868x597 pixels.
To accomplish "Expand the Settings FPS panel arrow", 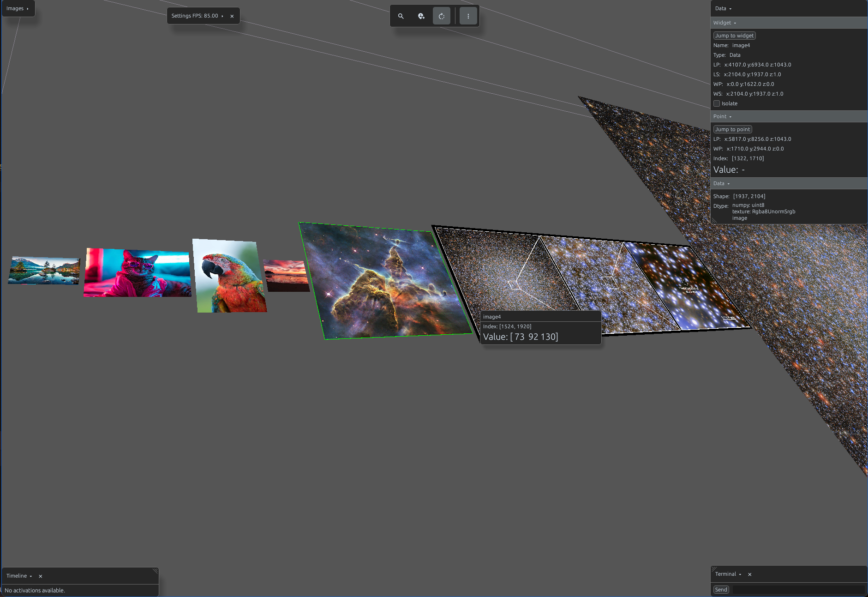I will tap(222, 16).
